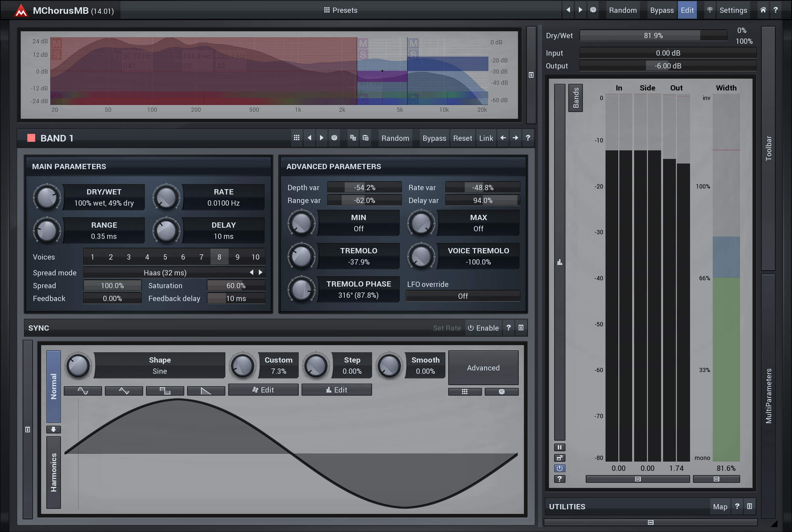The image size is (792, 532).
Task: Select next Band 1 preset arrow
Action: point(322,138)
